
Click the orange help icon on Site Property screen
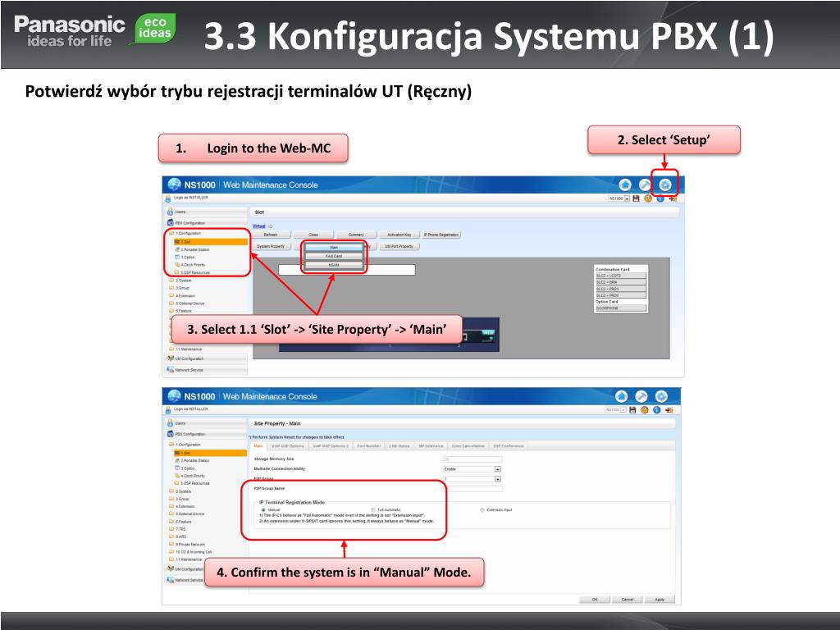(x=645, y=410)
